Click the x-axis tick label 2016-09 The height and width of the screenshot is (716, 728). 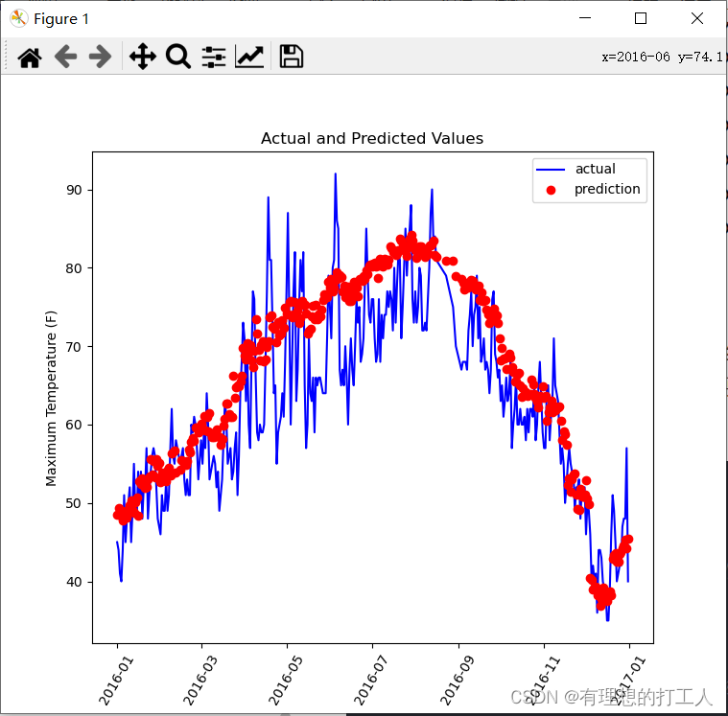click(x=457, y=681)
